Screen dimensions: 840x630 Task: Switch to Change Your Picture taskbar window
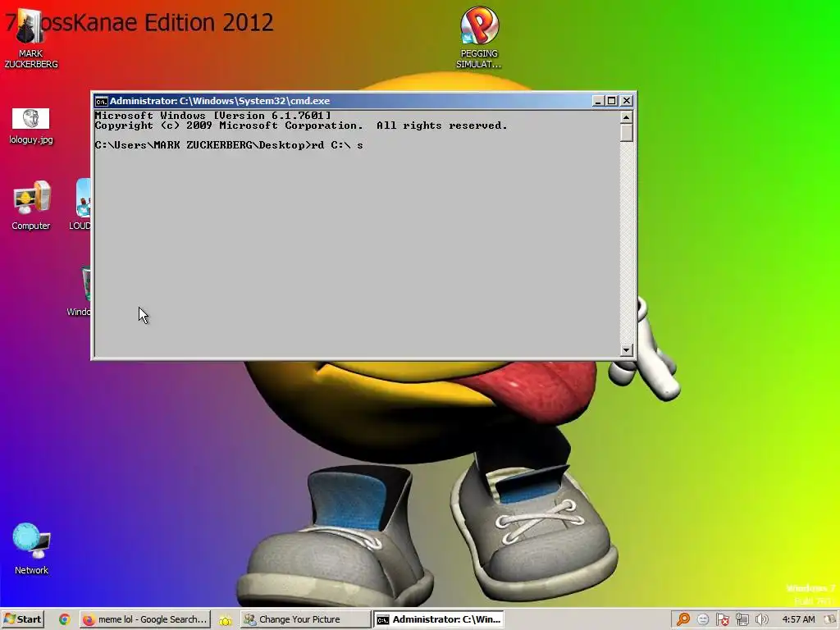coord(305,619)
